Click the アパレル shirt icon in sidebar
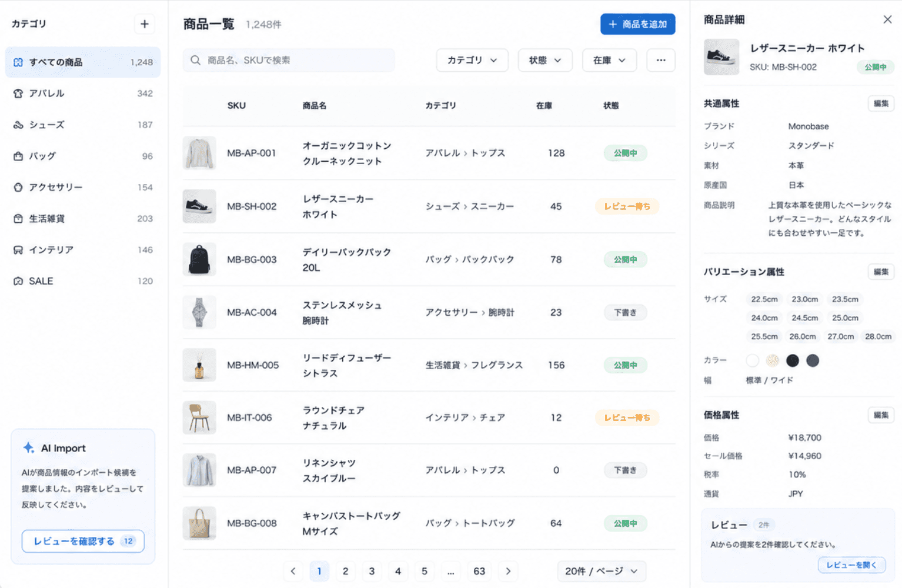Viewport: 902px width, 588px height. pyautogui.click(x=18, y=93)
